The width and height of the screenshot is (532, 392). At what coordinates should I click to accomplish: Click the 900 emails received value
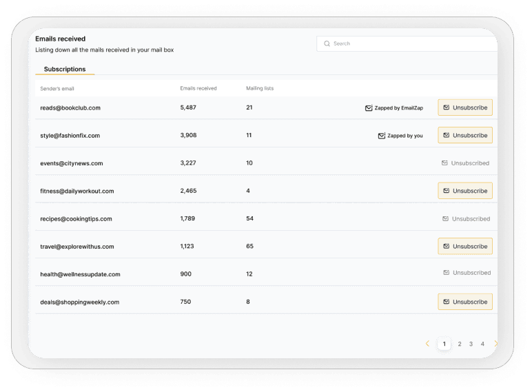coord(185,274)
